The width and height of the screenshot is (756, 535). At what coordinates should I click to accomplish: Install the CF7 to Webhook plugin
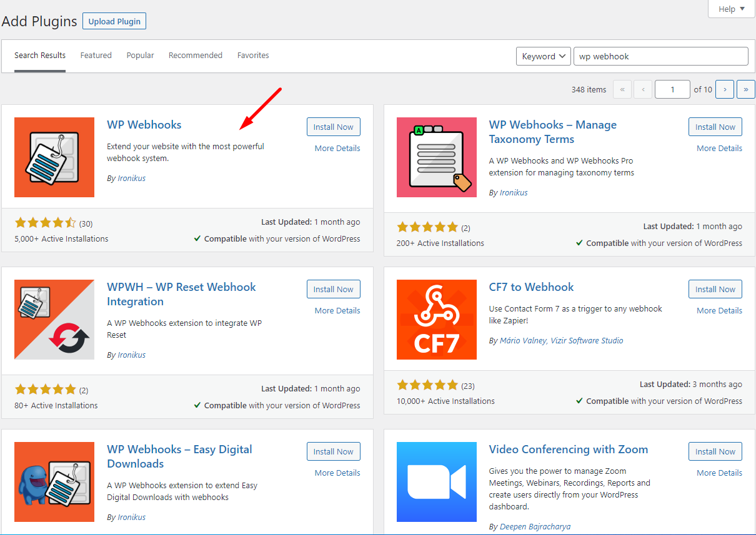pyautogui.click(x=715, y=289)
